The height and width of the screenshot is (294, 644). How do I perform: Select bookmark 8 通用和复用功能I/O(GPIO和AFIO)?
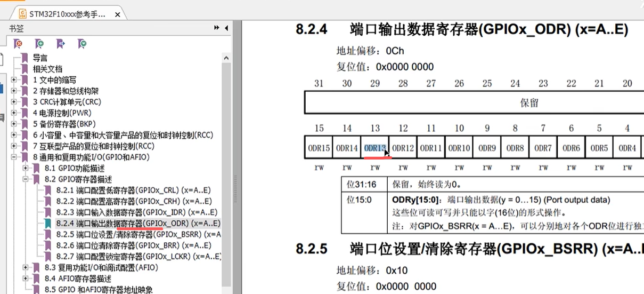(91, 157)
